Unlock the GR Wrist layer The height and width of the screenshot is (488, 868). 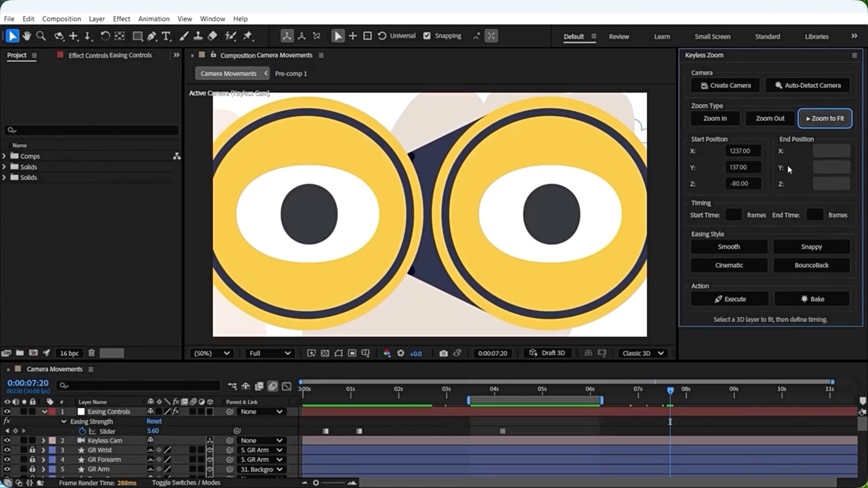[32, 450]
